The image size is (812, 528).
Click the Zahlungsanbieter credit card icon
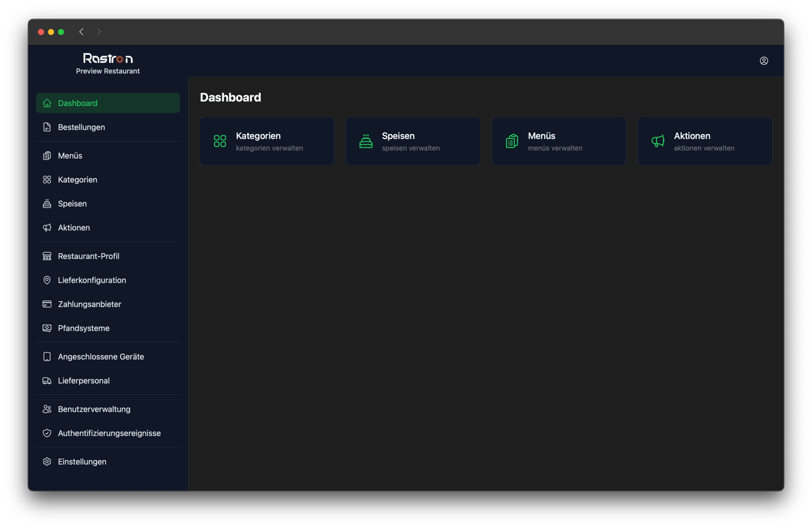coord(47,304)
